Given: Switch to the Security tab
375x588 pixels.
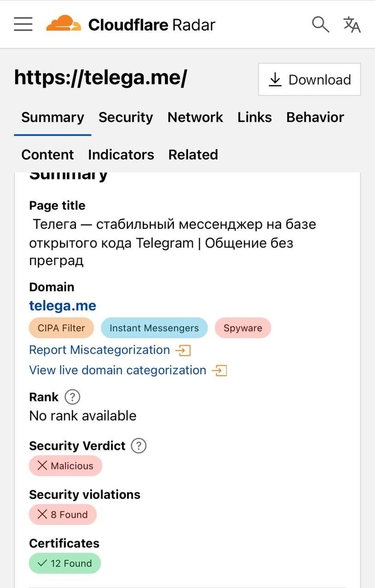Looking at the screenshot, I should point(125,118).
